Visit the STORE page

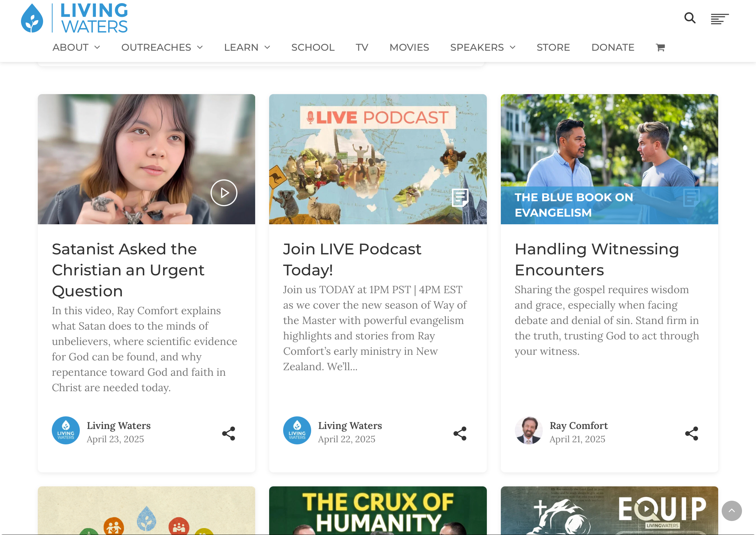tap(553, 47)
